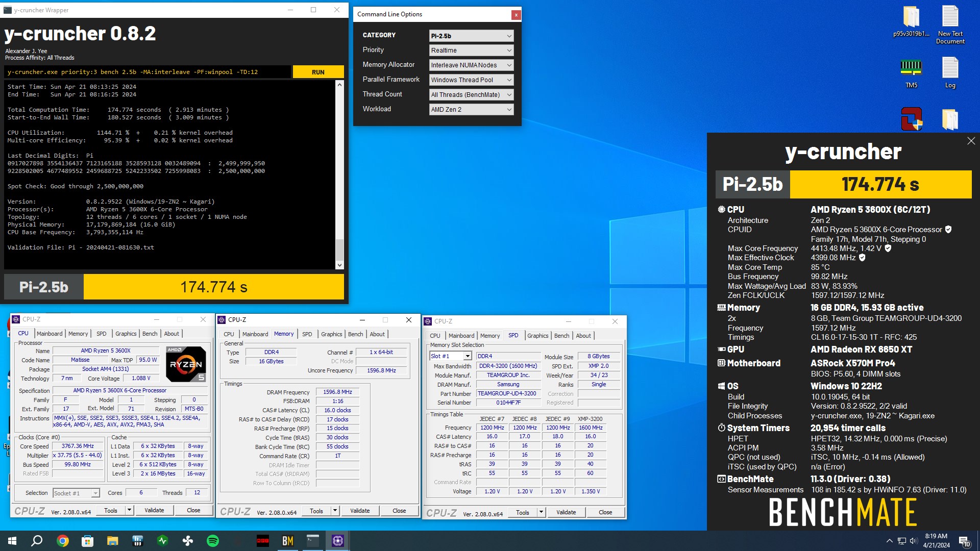Switch to CPU tab in CPU-Z Memory window
Viewport: 980px width, 551px height.
tap(229, 334)
